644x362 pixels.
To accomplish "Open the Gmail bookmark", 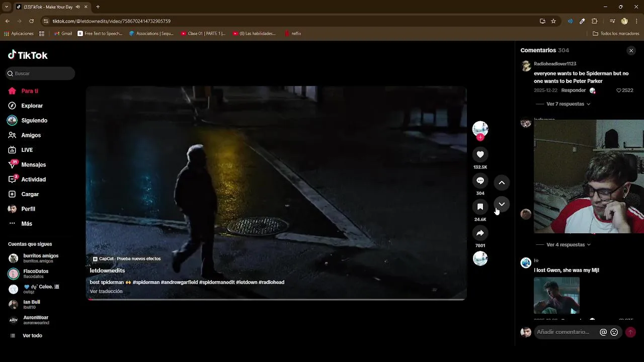I will pyautogui.click(x=63, y=34).
